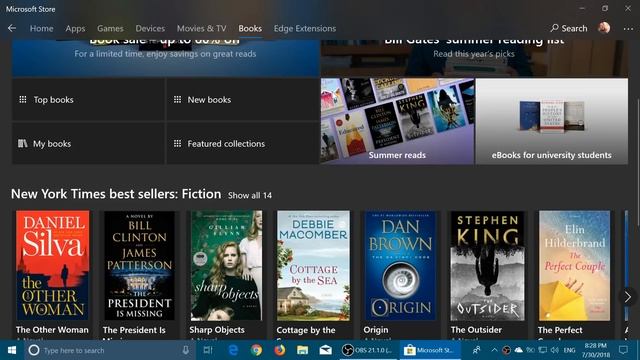
Task: Open the See more (three dots) menu
Action: point(628,29)
